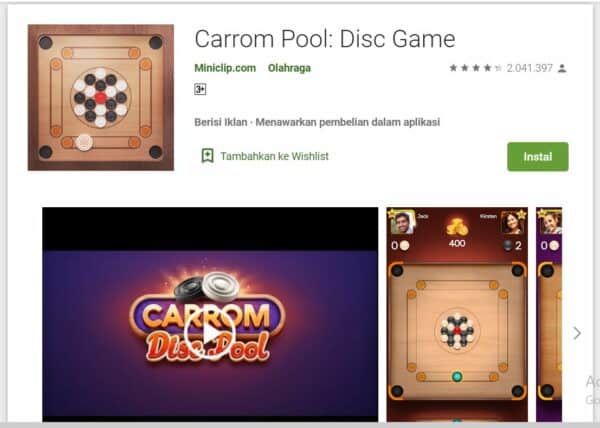Click the Carrom Pool app icon
The image size is (600, 428).
101,98
